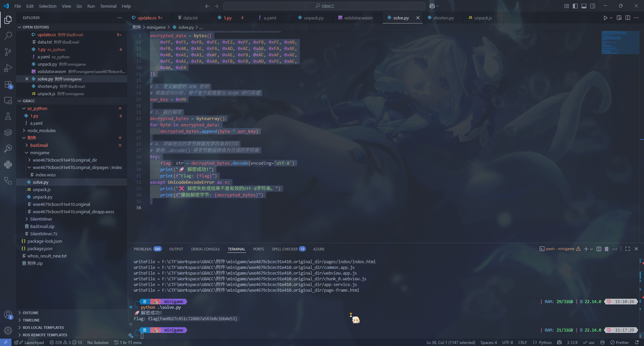Open Run and Debug view
This screenshot has width=644, height=346.
[x=8, y=68]
